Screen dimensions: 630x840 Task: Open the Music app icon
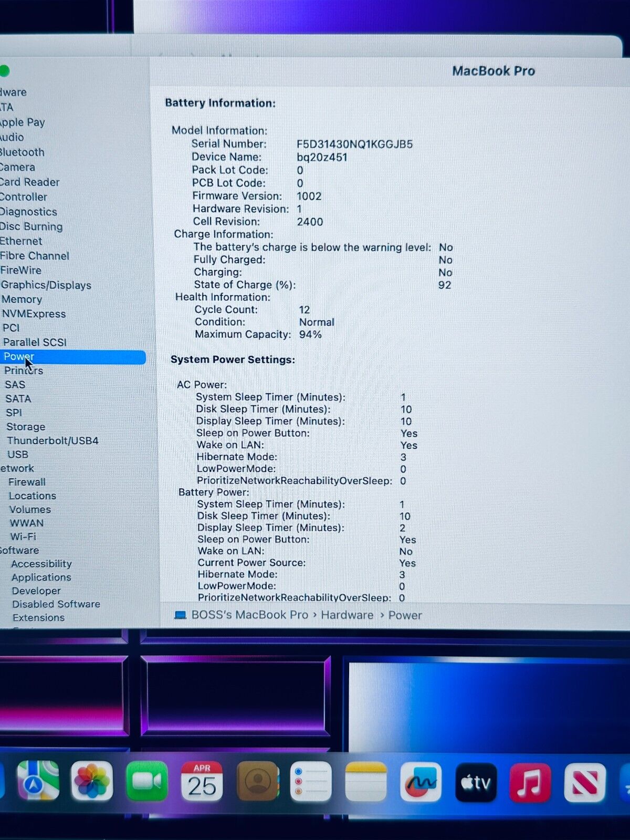pos(530,783)
